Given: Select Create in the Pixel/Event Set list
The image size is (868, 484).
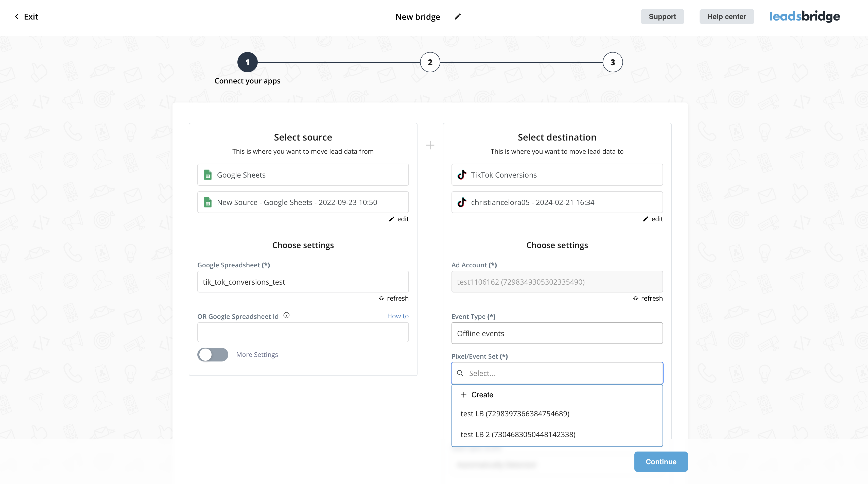Looking at the screenshot, I should [557, 395].
